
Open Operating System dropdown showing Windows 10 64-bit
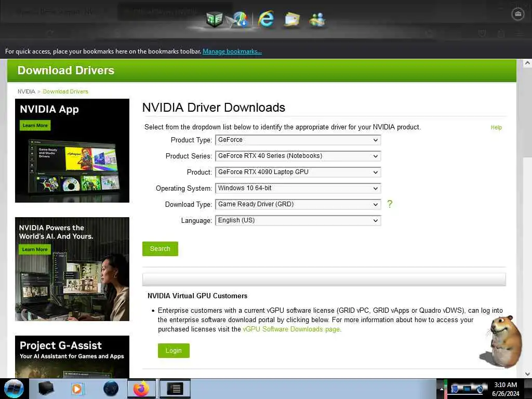pyautogui.click(x=298, y=188)
